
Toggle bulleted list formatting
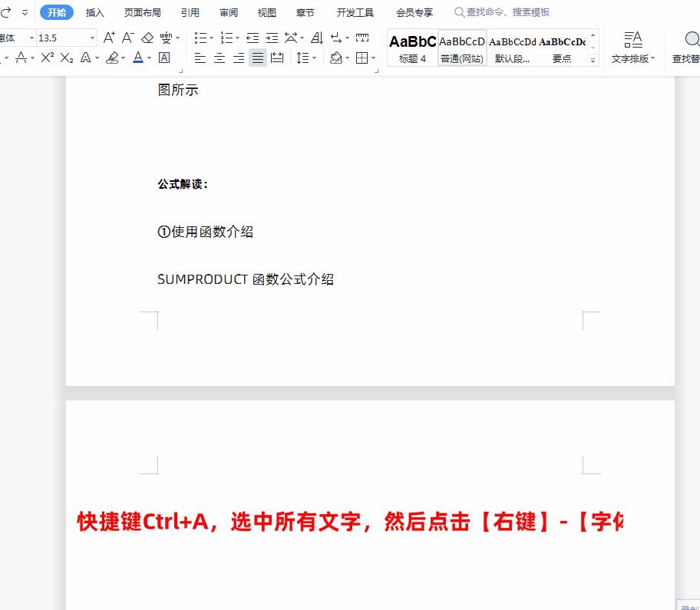coord(199,37)
